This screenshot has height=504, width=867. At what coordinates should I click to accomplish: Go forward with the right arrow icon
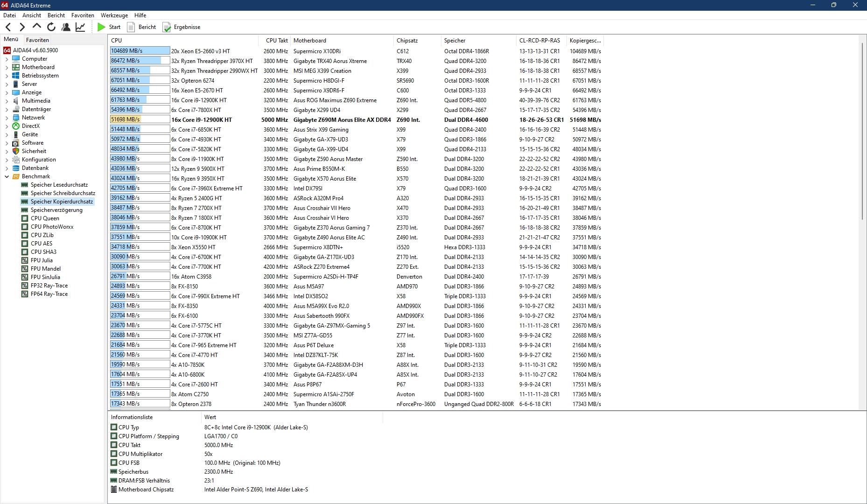pyautogui.click(x=22, y=27)
